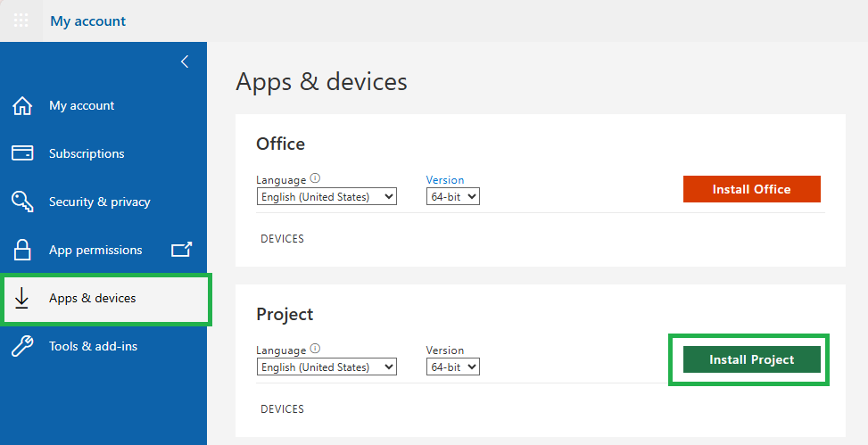Collapse the sidebar with the chevron
The height and width of the screenshot is (445, 868).
click(185, 62)
